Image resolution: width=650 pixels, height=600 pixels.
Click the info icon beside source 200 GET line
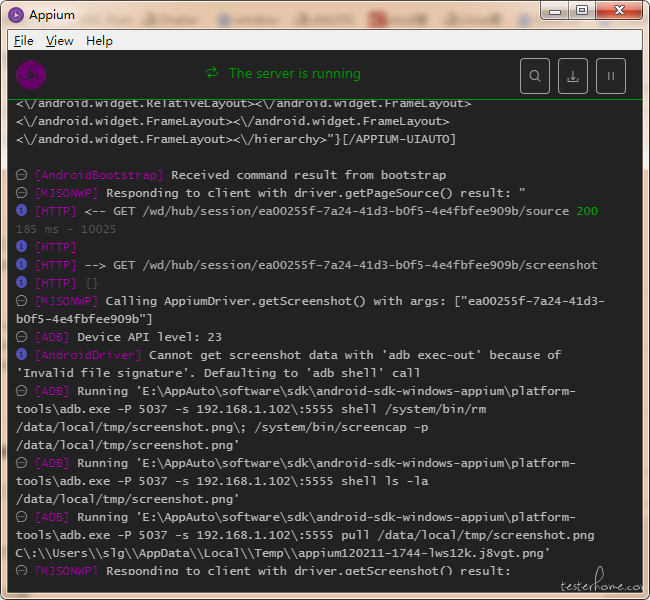coord(22,210)
